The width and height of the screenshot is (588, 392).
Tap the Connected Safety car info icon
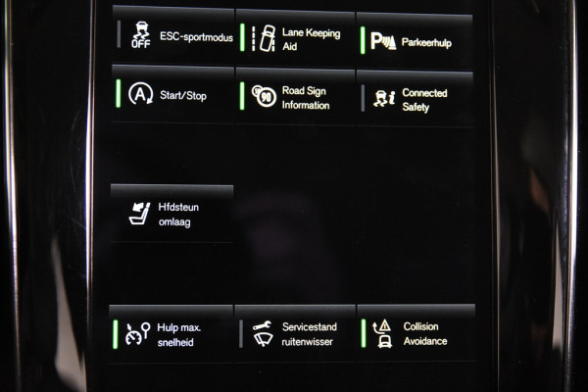(384, 99)
